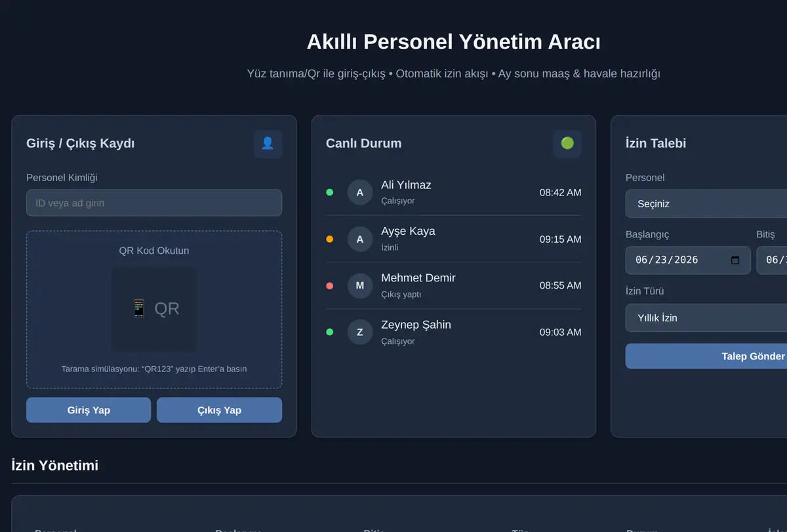Focus the Personel Kimliği input field

point(154,203)
